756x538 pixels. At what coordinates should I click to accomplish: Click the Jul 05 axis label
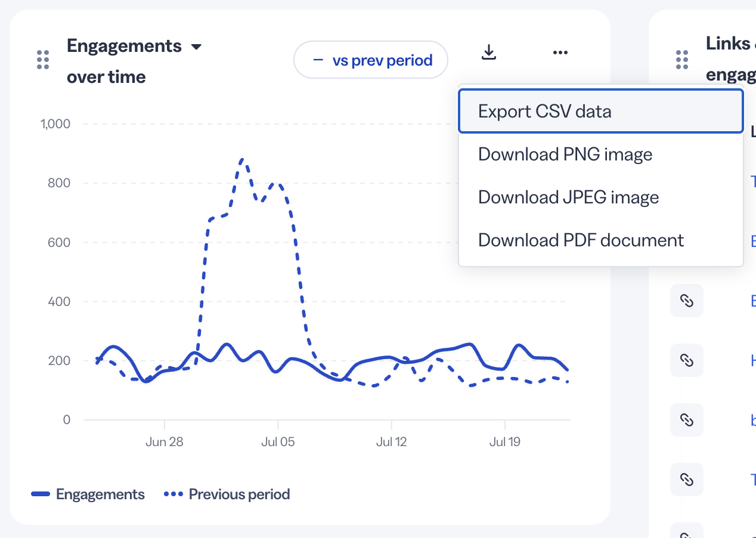tap(278, 442)
